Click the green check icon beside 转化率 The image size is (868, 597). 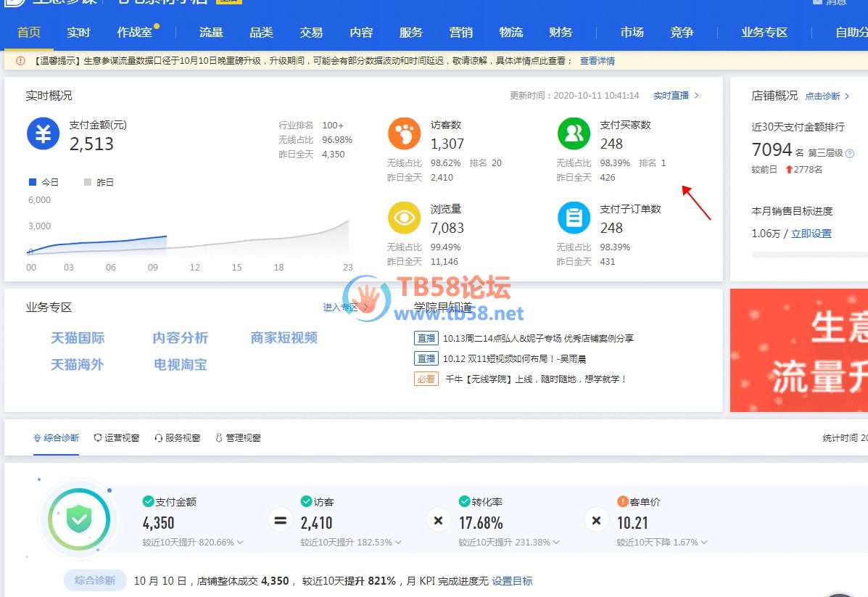click(x=464, y=501)
